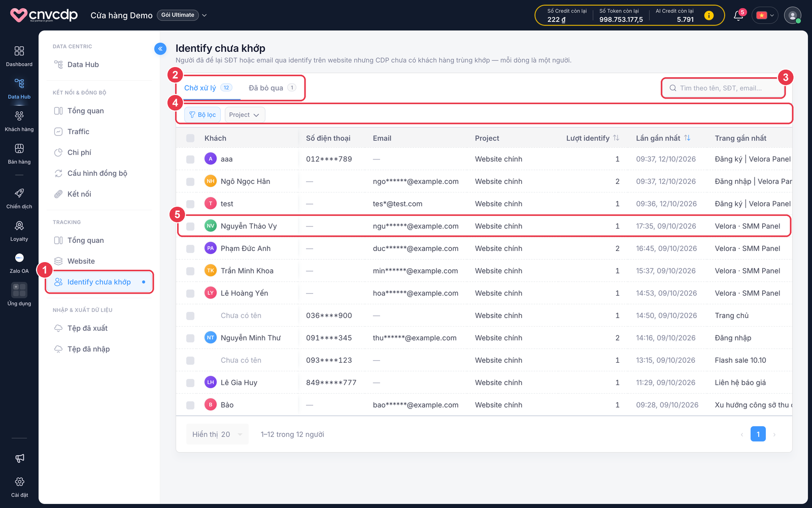The image size is (812, 508).
Task: Collapse the sidebar with the double-chevron button
Action: pyautogui.click(x=160, y=49)
